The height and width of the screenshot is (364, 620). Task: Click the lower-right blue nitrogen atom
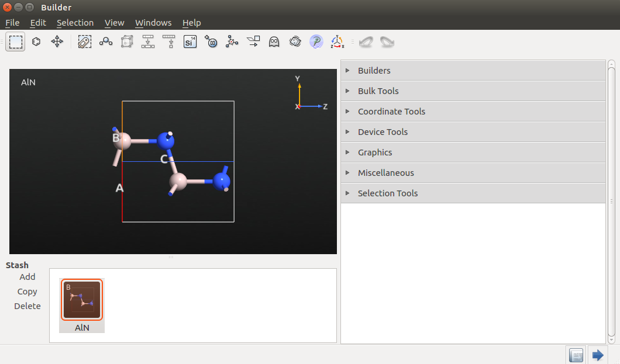[222, 182]
